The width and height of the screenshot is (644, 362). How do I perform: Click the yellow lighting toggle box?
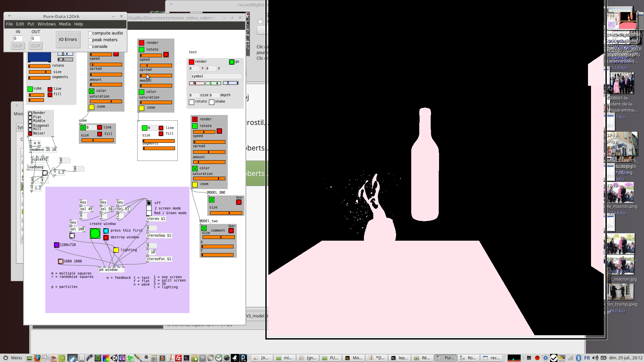(x=116, y=250)
